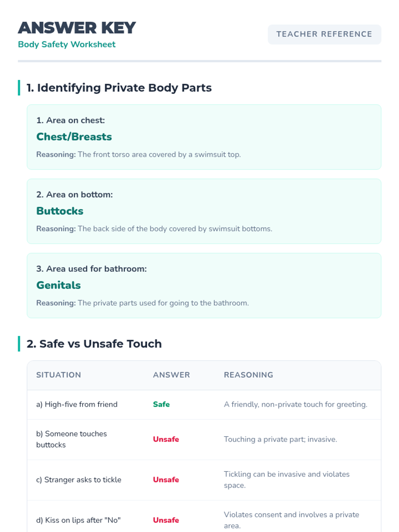The width and height of the screenshot is (399, 532).
Task: Click the Chest/Breasts answer text
Action: click(74, 137)
